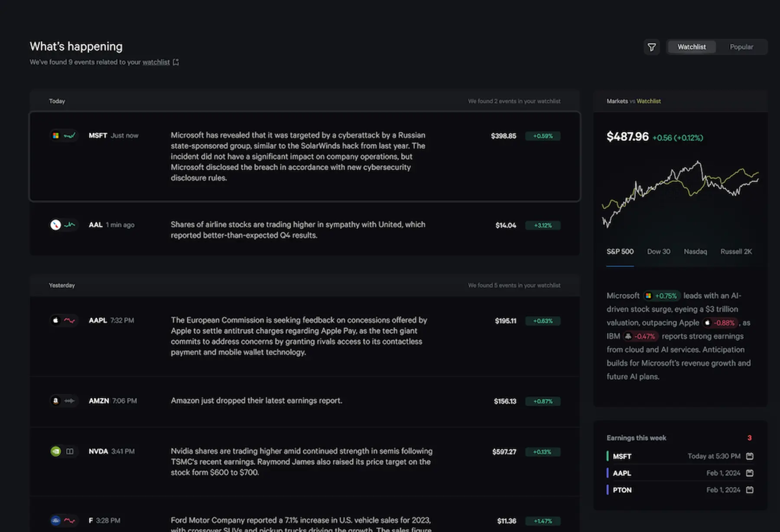Open the events filter icon

[651, 47]
